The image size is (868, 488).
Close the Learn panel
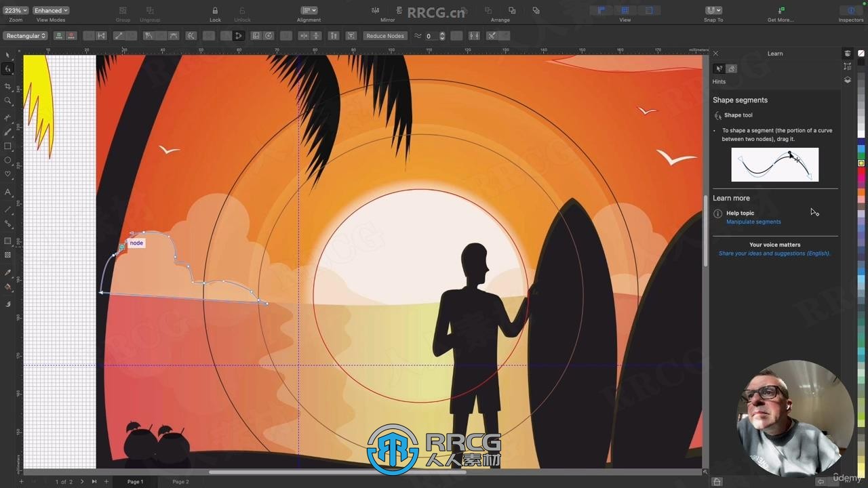715,54
